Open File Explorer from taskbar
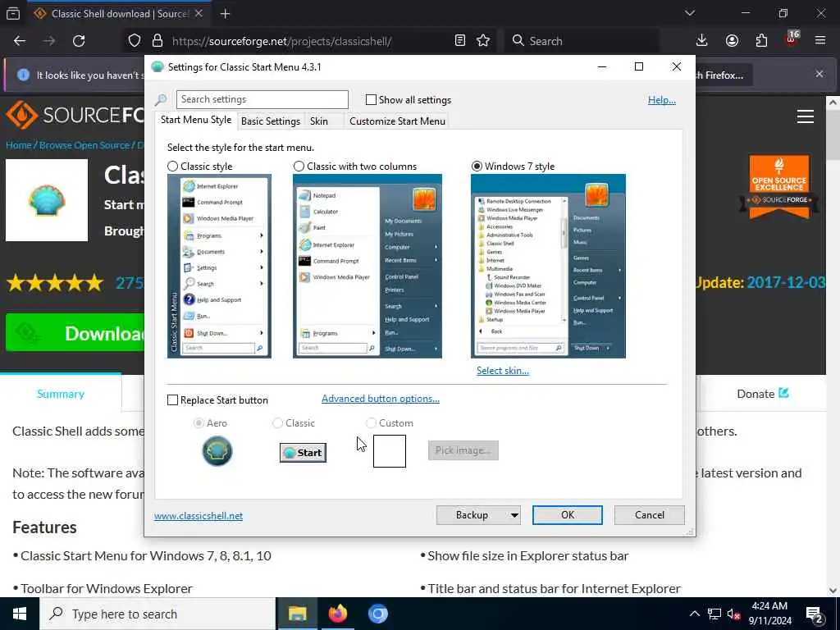This screenshot has height=630, width=840. click(297, 614)
